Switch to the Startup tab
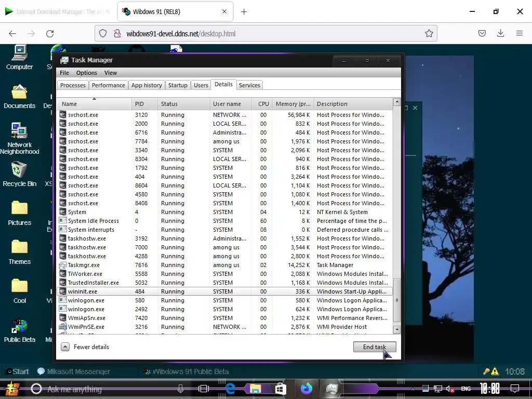 pyautogui.click(x=178, y=85)
